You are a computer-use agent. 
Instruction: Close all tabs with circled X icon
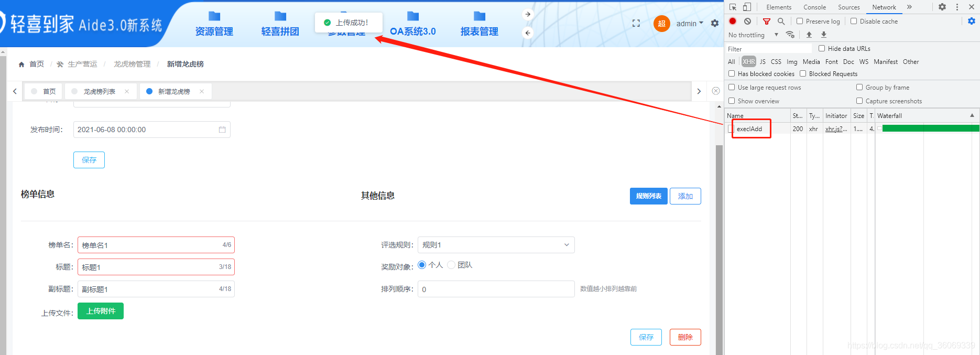(716, 91)
